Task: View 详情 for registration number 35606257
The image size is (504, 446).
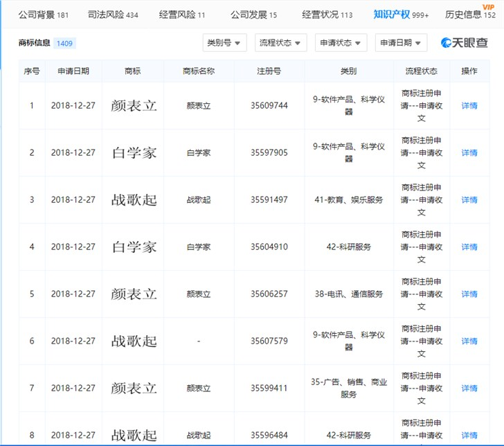Action: click(469, 294)
